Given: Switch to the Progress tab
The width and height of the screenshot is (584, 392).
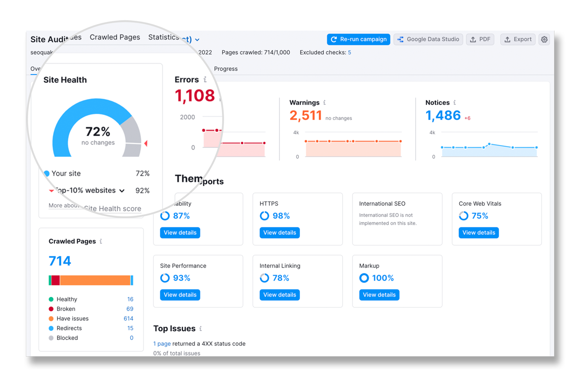Looking at the screenshot, I should 226,69.
